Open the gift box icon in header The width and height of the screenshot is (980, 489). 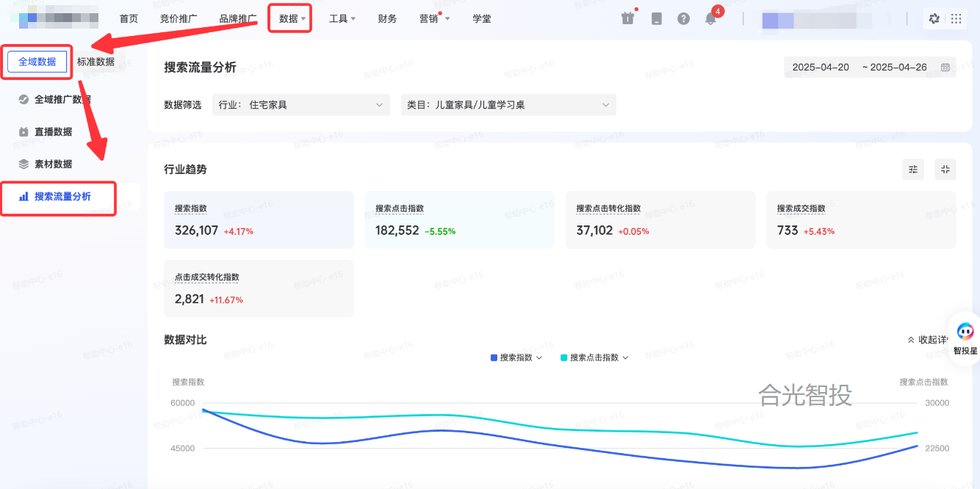point(627,18)
